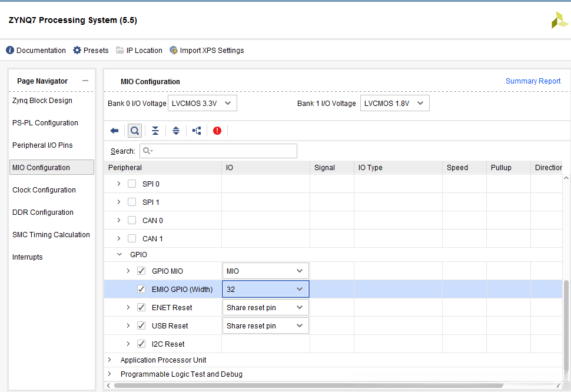Viewport: 571px width, 392px height.
Task: Click the red error alert icon
Action: point(217,131)
